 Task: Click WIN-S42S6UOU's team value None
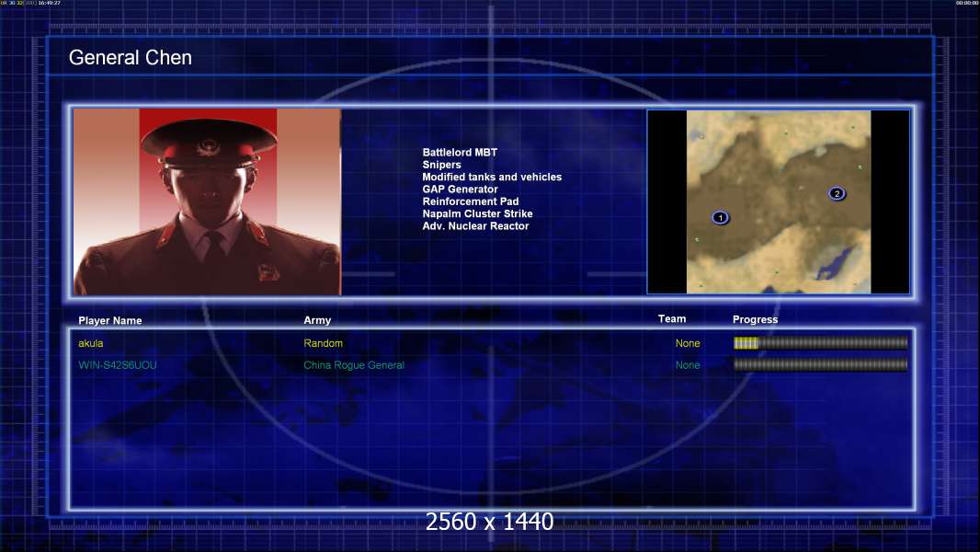[x=688, y=365]
